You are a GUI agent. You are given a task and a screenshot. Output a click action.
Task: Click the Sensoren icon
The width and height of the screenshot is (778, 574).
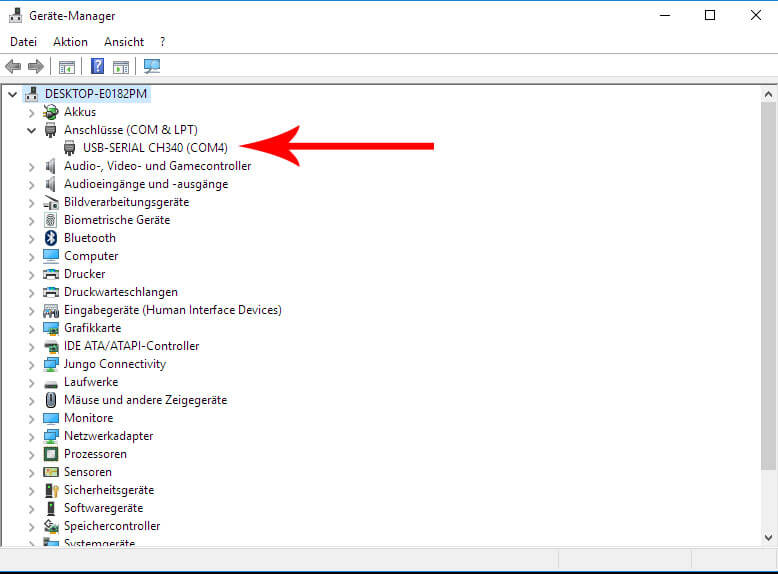[51, 472]
